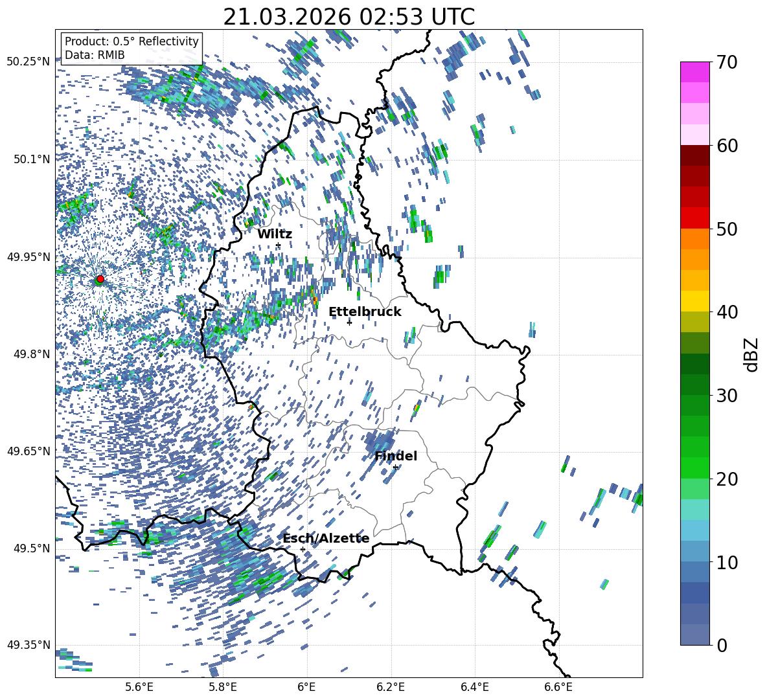
Task: Click the Esch/Alzette city label
Action: point(326,539)
